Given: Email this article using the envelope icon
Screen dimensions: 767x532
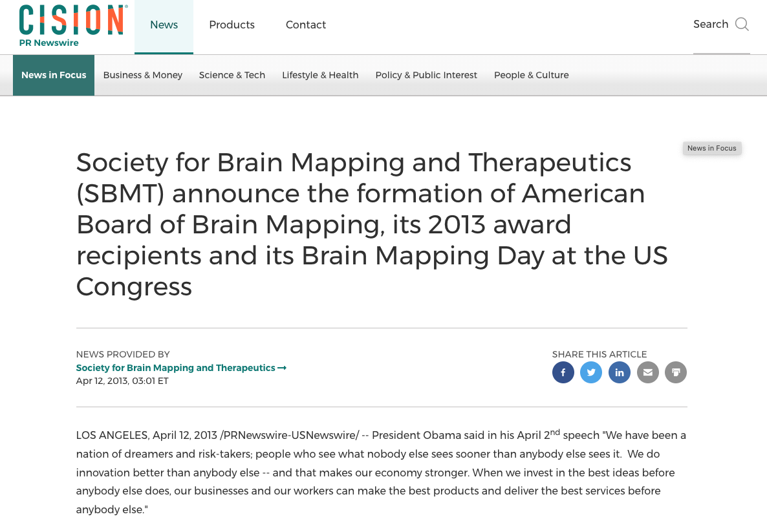Looking at the screenshot, I should click(647, 372).
